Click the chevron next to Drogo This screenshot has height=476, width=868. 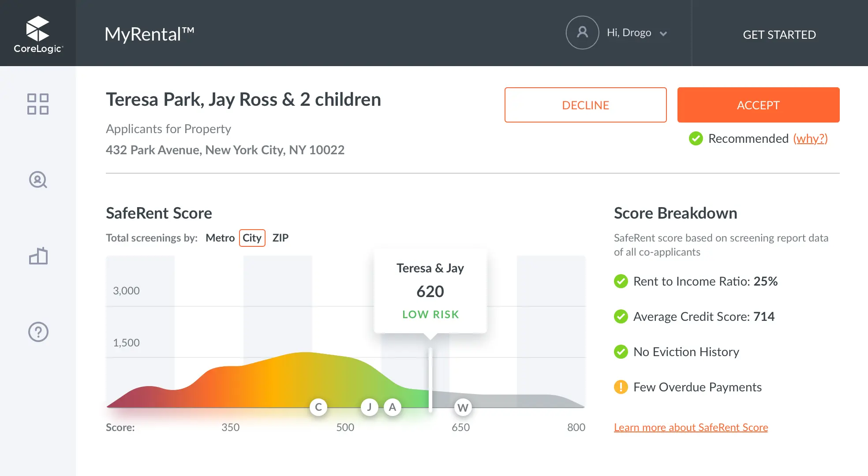[663, 33]
